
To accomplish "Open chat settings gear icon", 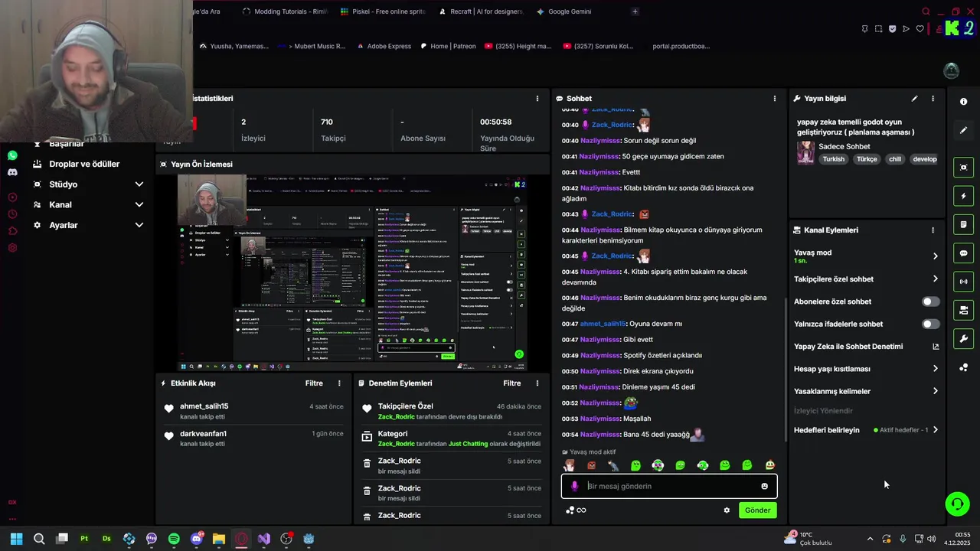I will 727,510.
